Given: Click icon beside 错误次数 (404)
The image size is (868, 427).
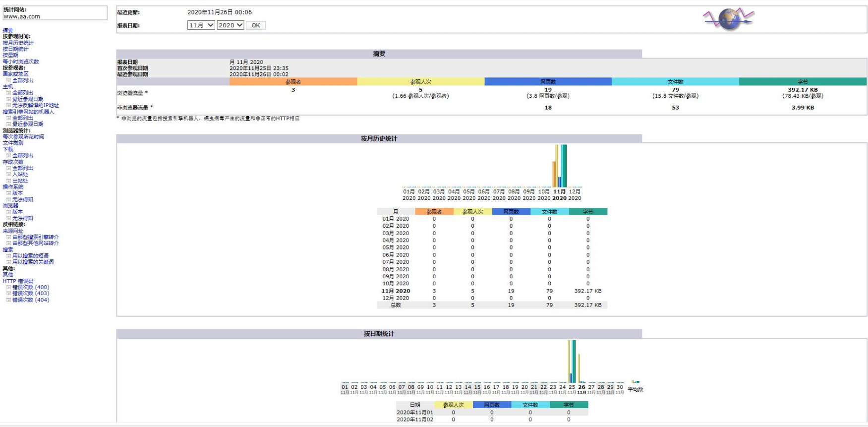Looking at the screenshot, I should pos(8,300).
